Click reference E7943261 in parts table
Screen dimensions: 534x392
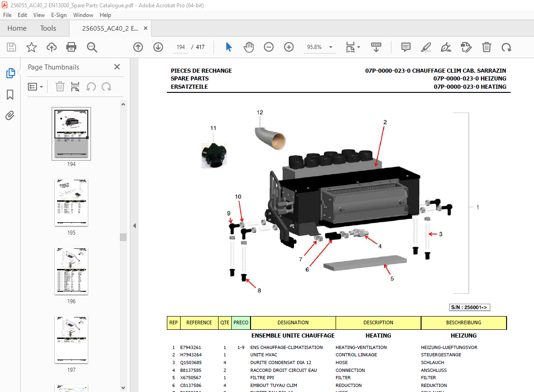pyautogui.click(x=191, y=347)
